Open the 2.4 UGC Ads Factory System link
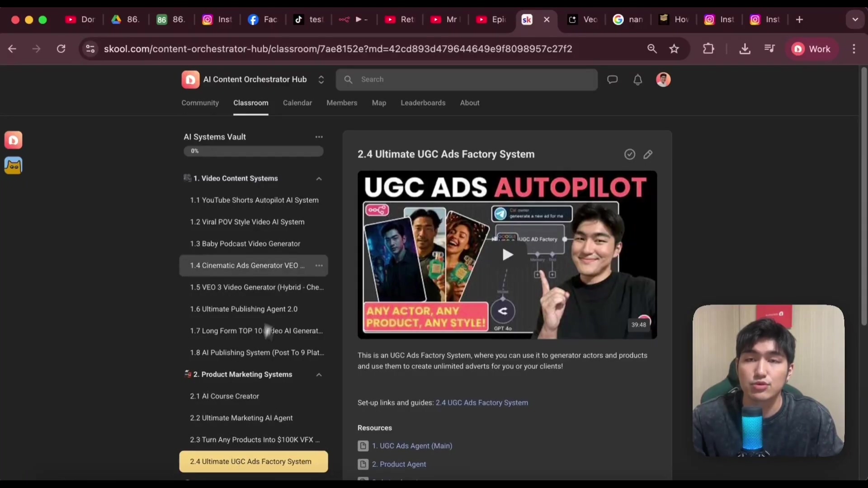The height and width of the screenshot is (488, 868). click(481, 403)
